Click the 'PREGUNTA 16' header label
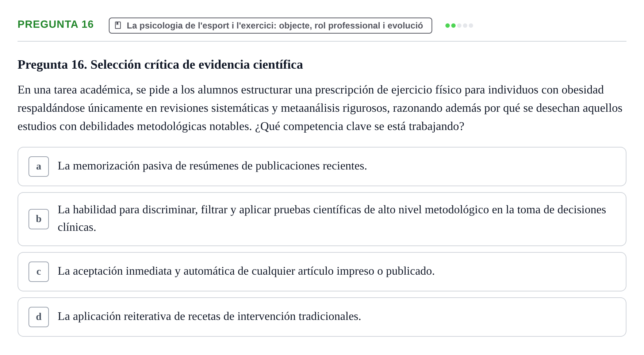 (x=55, y=24)
